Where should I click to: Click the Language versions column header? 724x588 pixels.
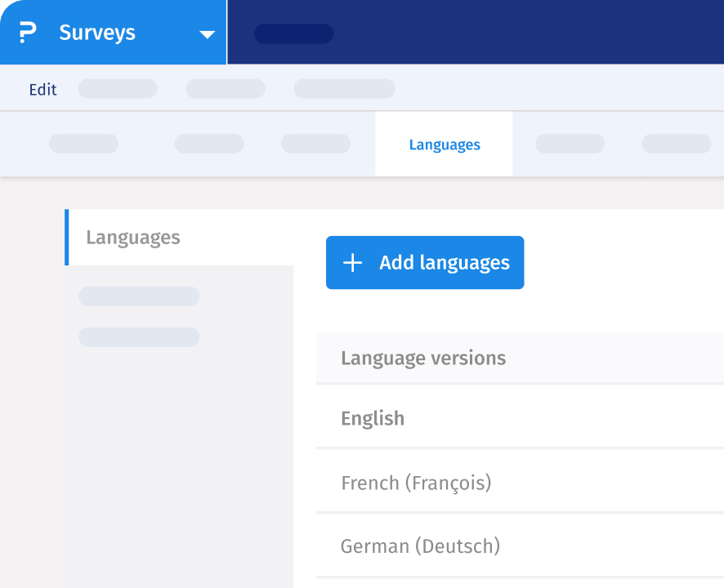[x=520, y=359]
